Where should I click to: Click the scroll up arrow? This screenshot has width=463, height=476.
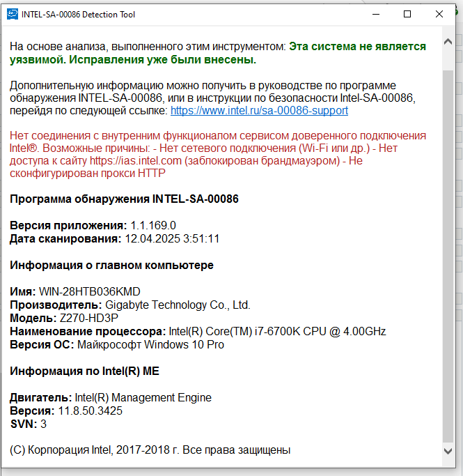coord(448,42)
